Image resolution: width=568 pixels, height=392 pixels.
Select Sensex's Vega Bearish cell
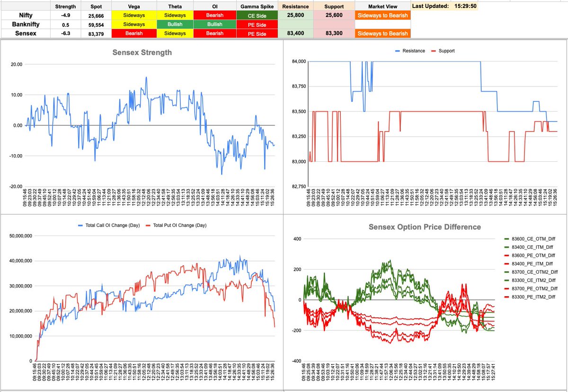point(134,33)
